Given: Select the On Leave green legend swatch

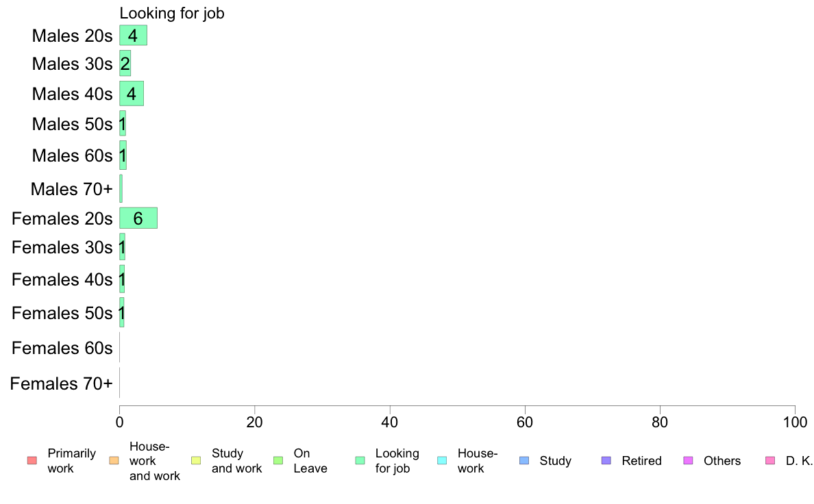Looking at the screenshot, I should click(x=278, y=460).
